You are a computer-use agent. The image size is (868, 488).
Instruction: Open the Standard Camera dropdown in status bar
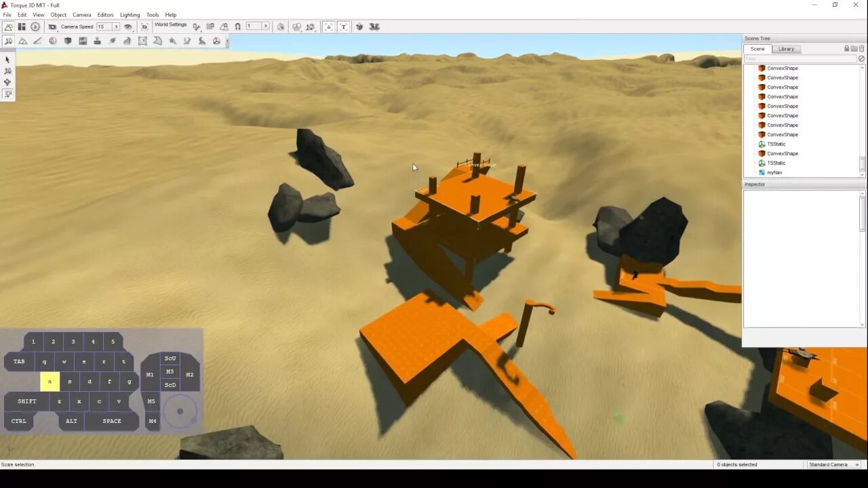[x=856, y=464]
